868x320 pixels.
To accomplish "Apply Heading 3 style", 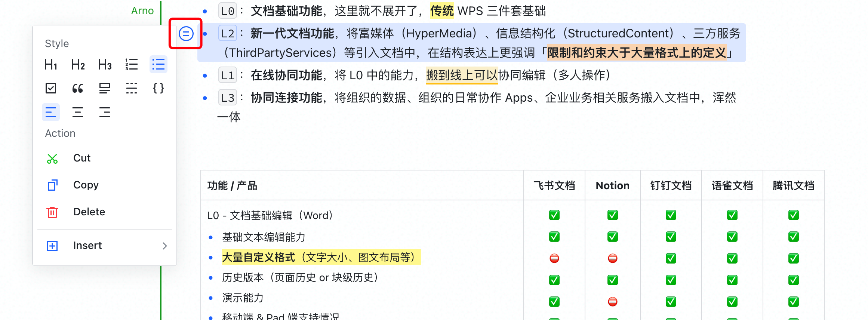I will tap(105, 65).
